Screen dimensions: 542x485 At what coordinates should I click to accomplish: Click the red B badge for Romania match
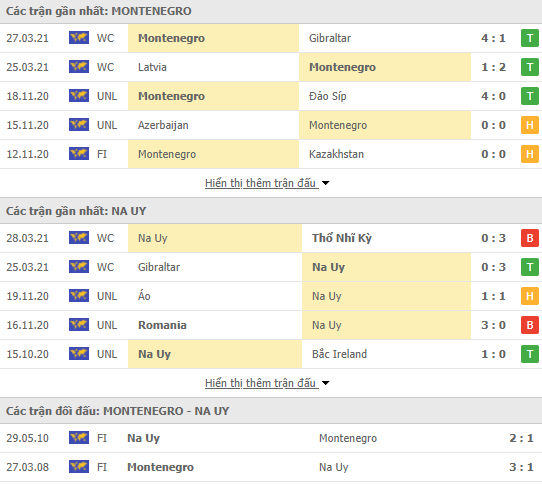pos(530,325)
